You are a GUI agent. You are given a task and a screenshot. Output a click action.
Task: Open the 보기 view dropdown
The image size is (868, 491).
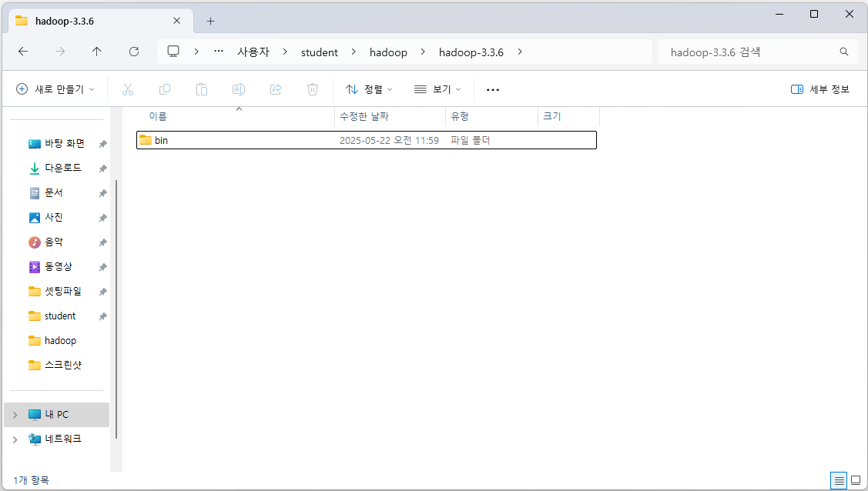click(437, 89)
